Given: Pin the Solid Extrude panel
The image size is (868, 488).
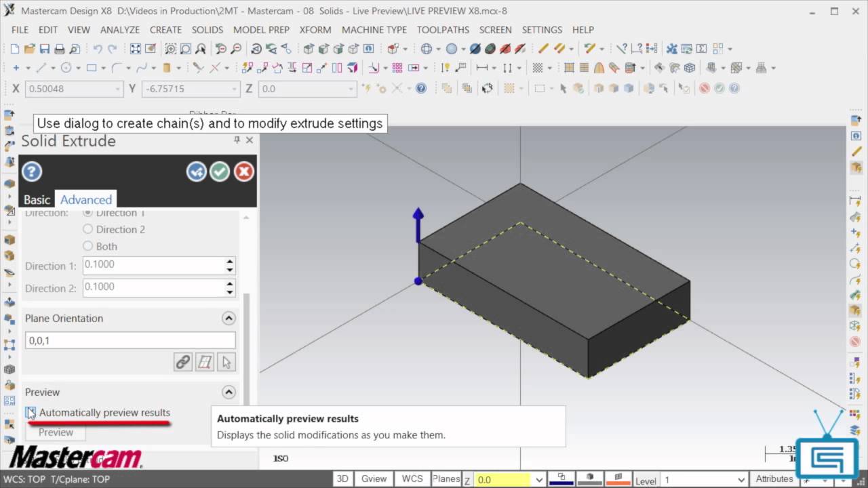Looking at the screenshot, I should point(237,140).
